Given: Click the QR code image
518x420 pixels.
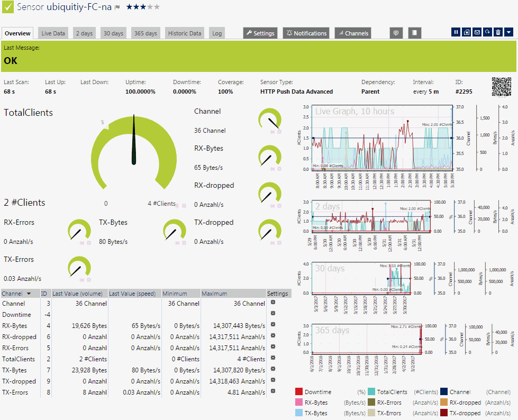Looking at the screenshot, I should coord(501,87).
